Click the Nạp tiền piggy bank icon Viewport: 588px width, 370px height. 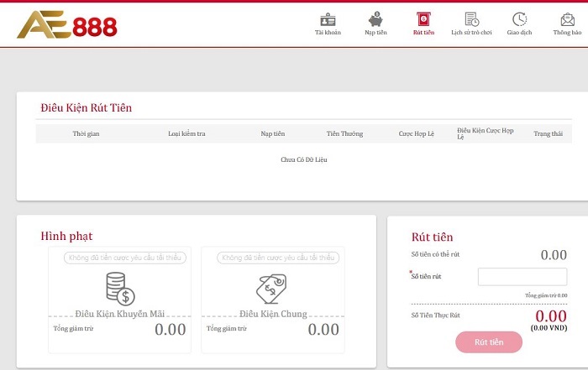375,18
